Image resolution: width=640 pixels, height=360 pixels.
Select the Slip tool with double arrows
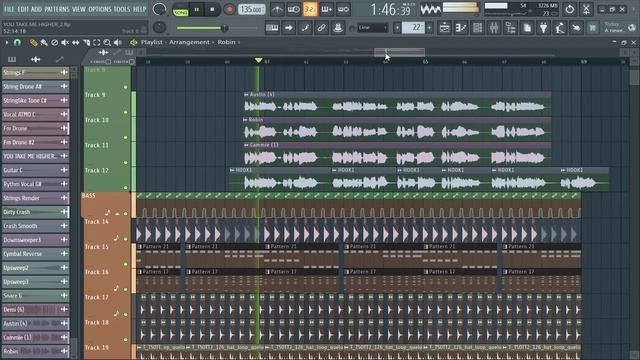click(76, 42)
